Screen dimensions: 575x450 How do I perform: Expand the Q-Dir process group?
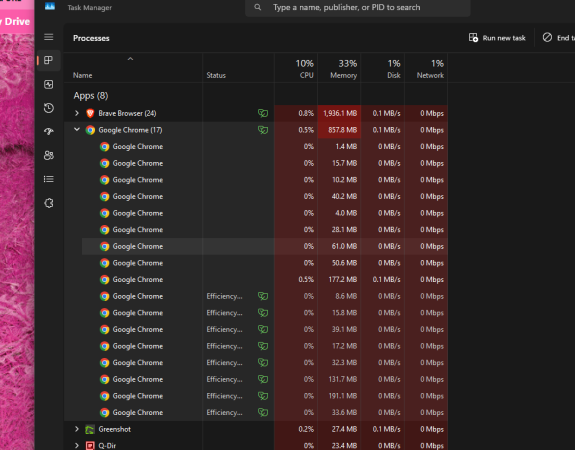(x=77, y=446)
